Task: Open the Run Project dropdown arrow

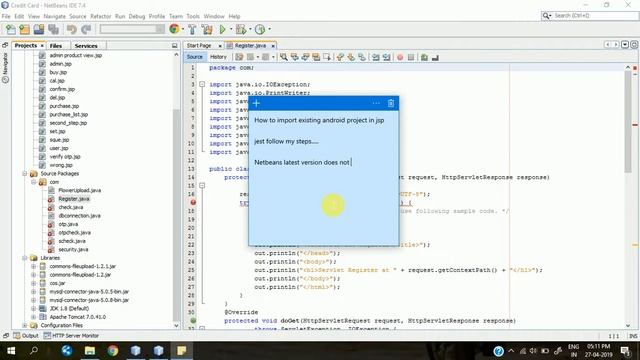Action: tap(231, 29)
